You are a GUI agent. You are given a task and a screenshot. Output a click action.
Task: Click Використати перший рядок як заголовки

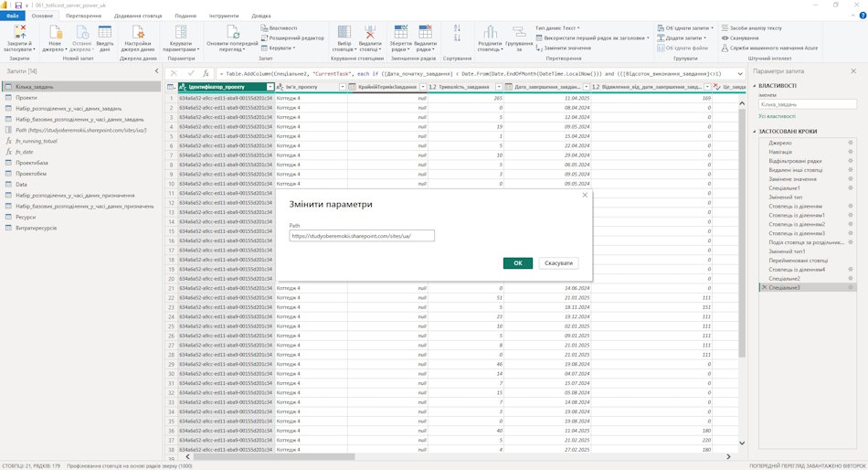[x=592, y=37]
